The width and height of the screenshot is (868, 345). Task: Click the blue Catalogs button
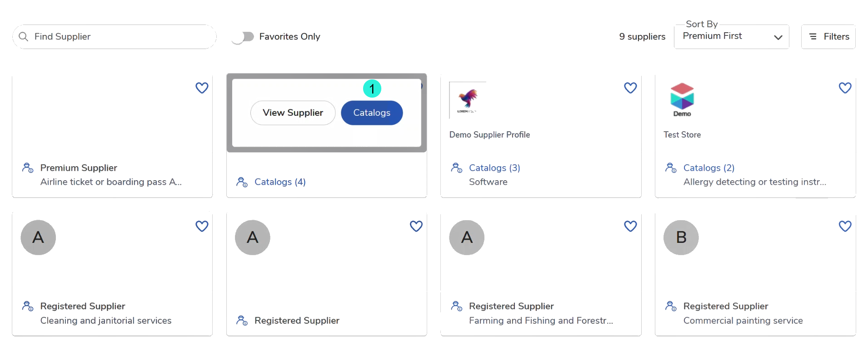tap(371, 113)
